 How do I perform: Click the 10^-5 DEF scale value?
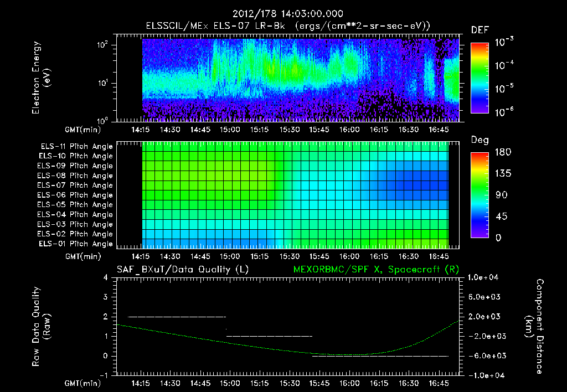point(504,89)
